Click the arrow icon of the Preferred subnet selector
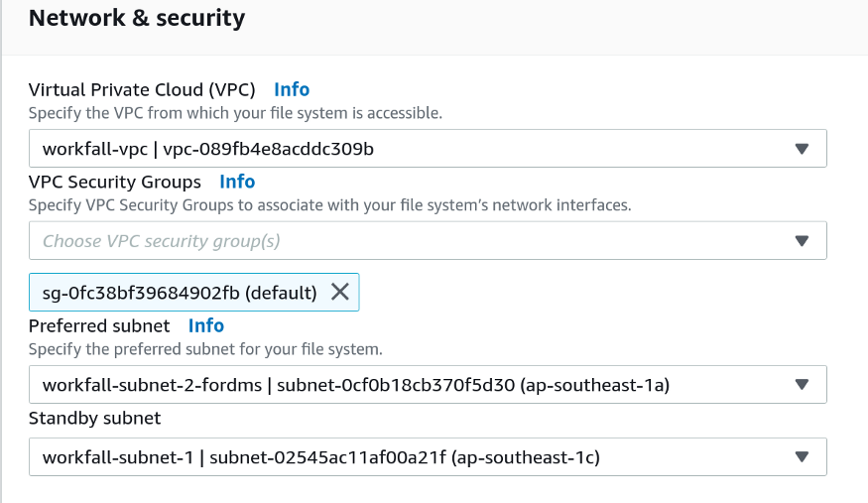 click(x=803, y=385)
